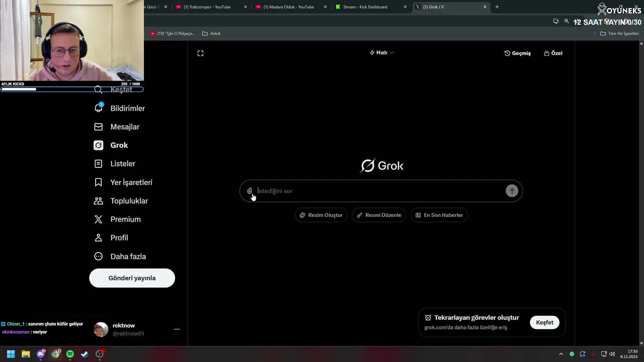The image size is (644, 362).
Task: Open OBS Studio on taskbar
Action: (x=100, y=354)
